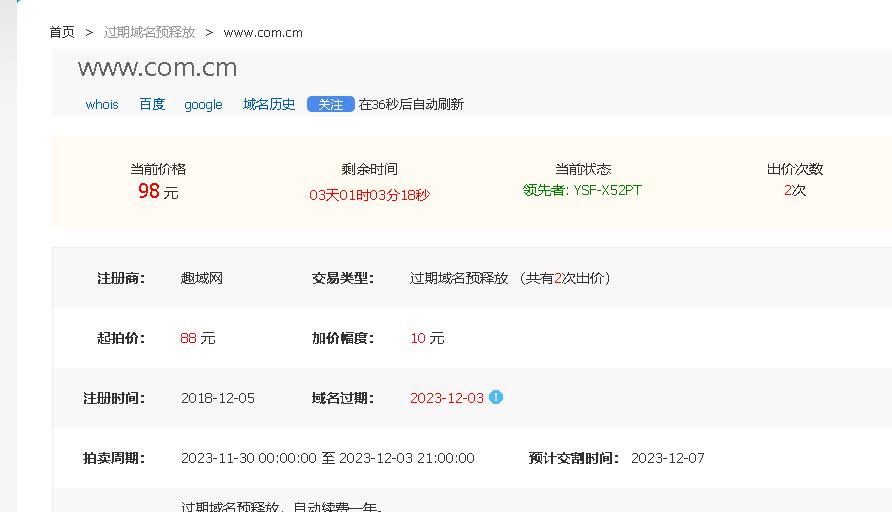Viewport: 892px width, 512px height.
Task: Open the 域名历史 link
Action: 269,104
